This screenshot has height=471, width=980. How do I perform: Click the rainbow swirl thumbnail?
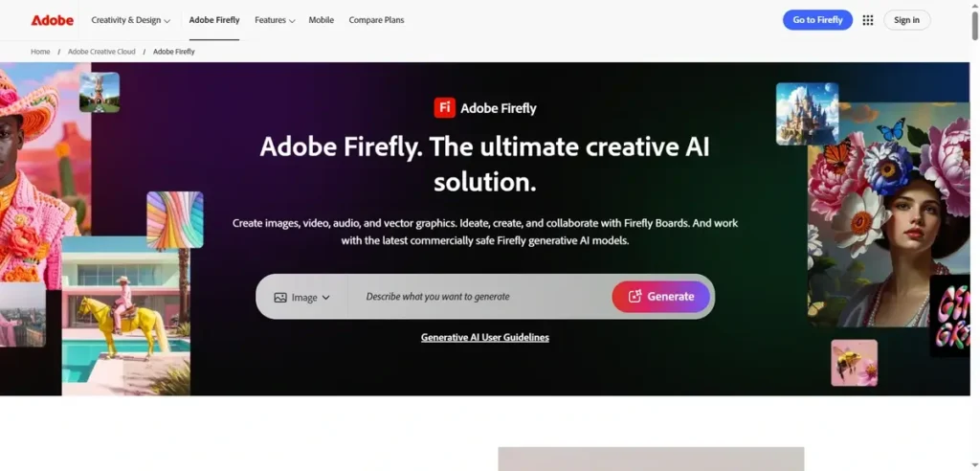point(175,219)
